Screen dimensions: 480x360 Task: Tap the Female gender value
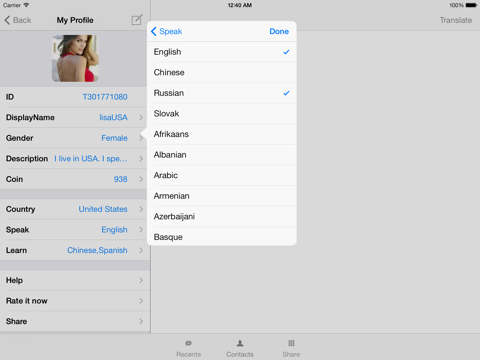pyautogui.click(x=114, y=138)
